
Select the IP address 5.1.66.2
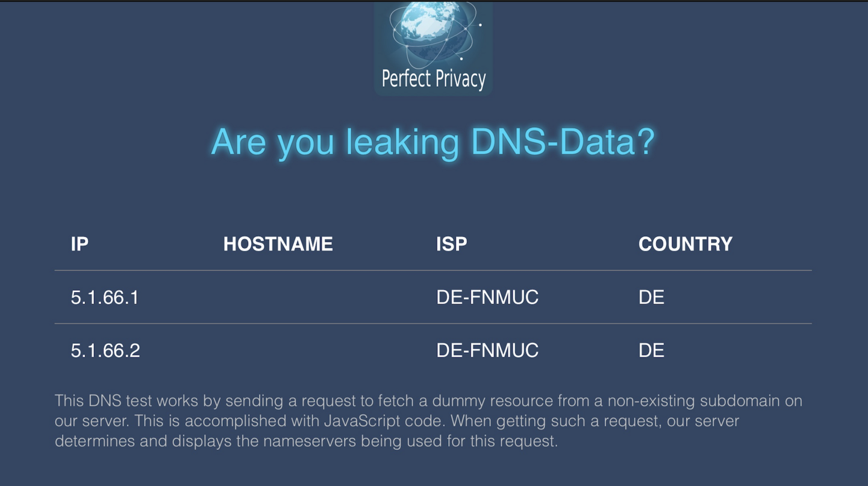click(105, 350)
